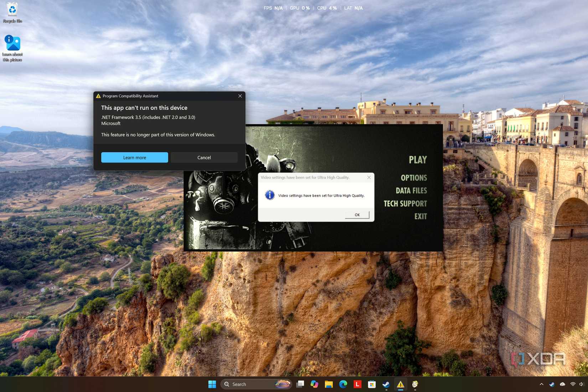Expand the hidden system tray icons chevron

coord(541,384)
